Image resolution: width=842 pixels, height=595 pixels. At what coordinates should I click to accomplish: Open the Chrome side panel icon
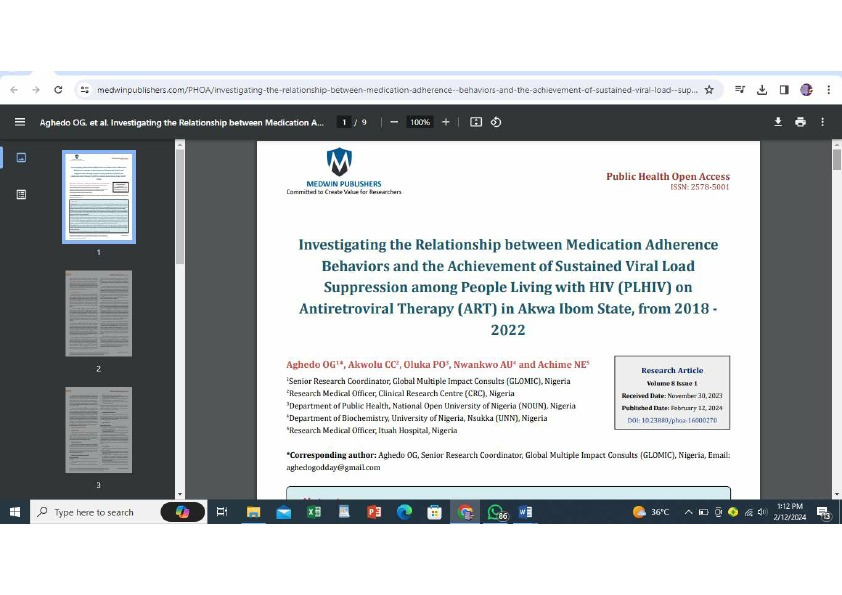(785, 89)
